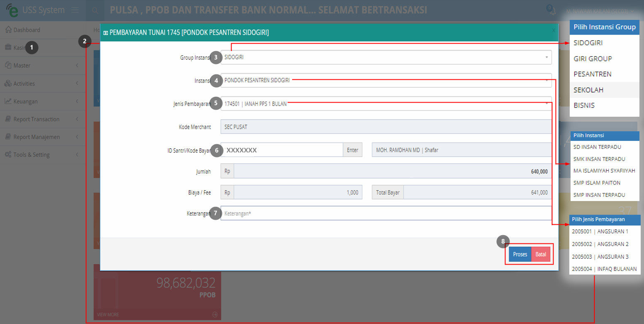Click the Keterangan input field
The height and width of the screenshot is (324, 644).
[386, 213]
